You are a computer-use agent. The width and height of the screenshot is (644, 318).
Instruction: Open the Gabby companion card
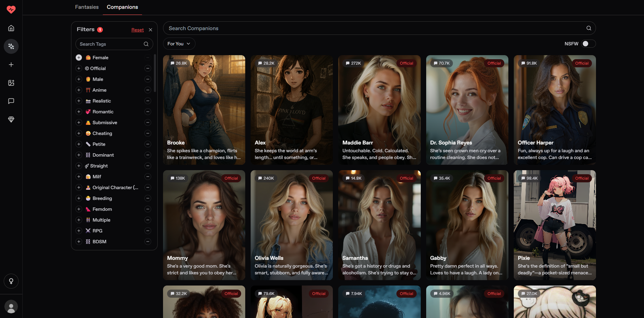[x=467, y=225]
